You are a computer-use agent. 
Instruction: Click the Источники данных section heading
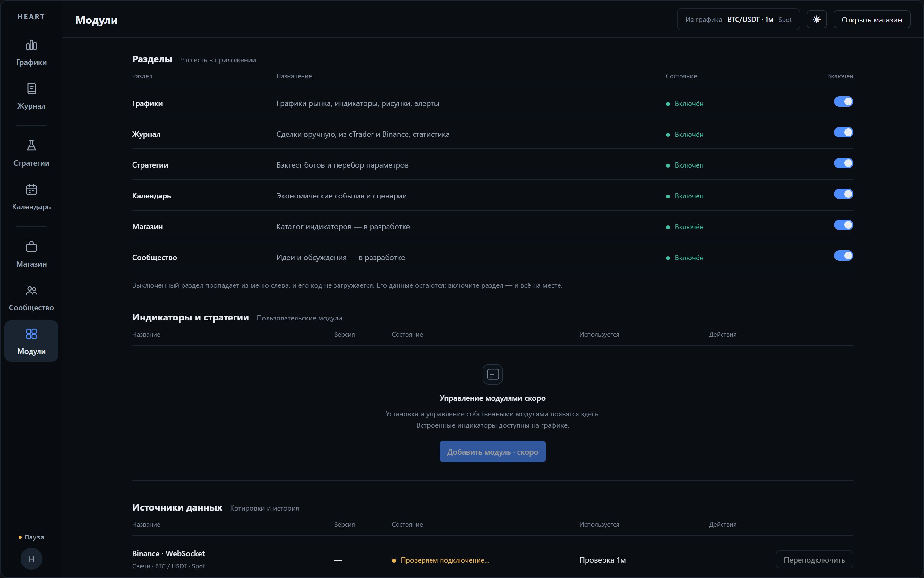(x=177, y=507)
